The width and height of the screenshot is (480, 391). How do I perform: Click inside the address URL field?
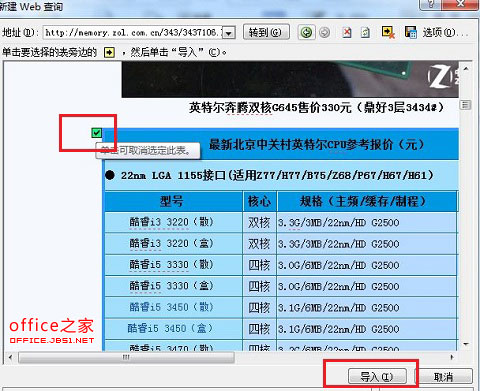(133, 33)
